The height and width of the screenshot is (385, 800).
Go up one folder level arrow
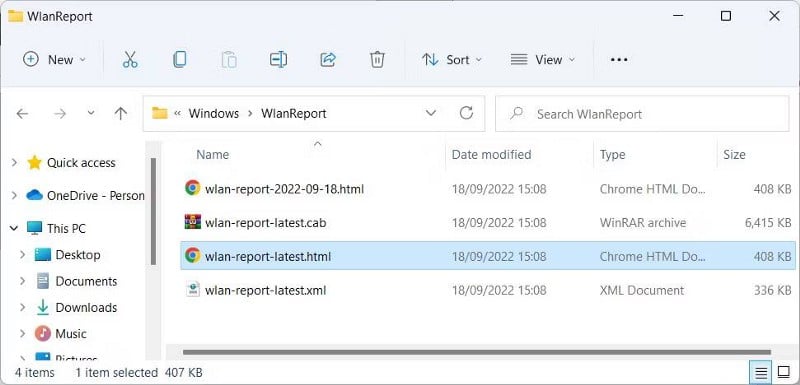coord(120,113)
